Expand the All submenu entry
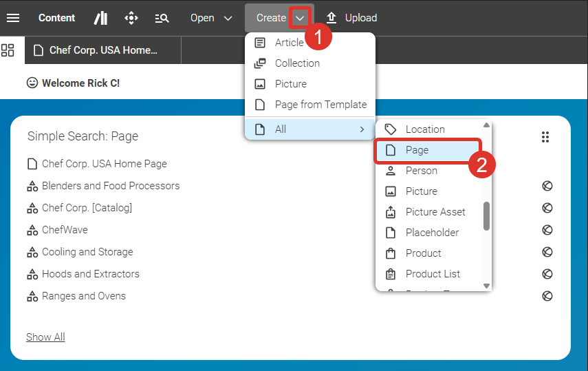The width and height of the screenshot is (588, 371). click(309, 129)
